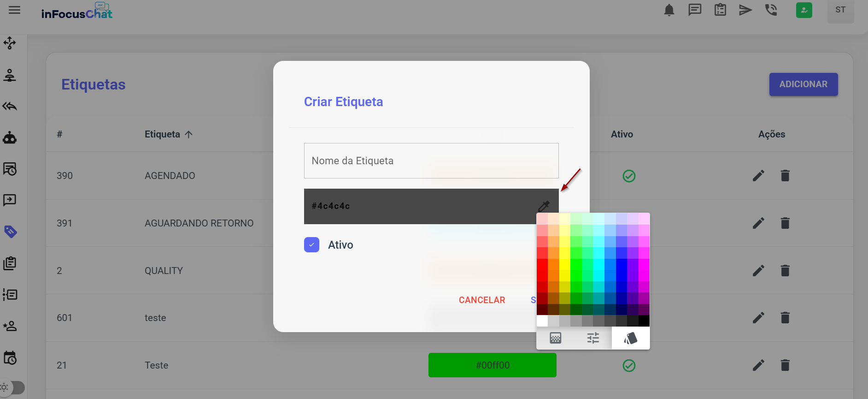Open the notifications bell
The height and width of the screenshot is (399, 868).
point(669,10)
